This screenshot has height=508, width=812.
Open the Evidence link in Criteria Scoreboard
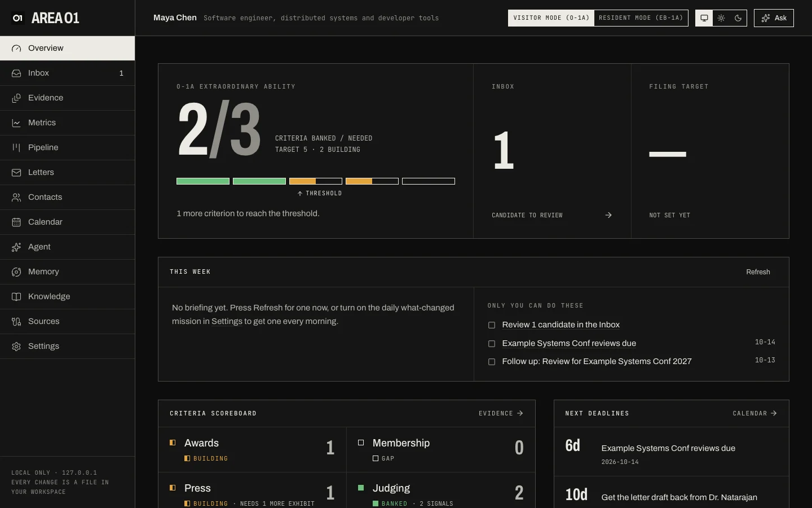(x=501, y=414)
